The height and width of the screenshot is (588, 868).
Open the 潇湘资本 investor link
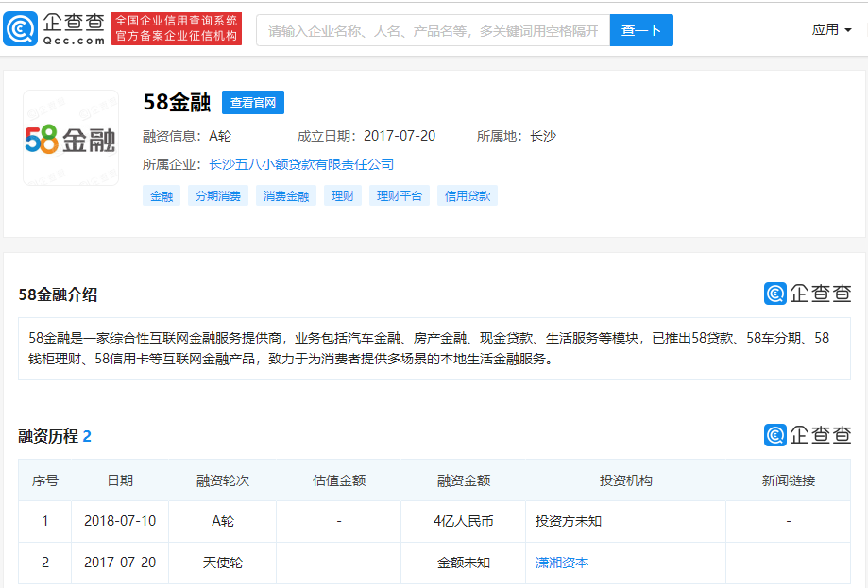562,563
